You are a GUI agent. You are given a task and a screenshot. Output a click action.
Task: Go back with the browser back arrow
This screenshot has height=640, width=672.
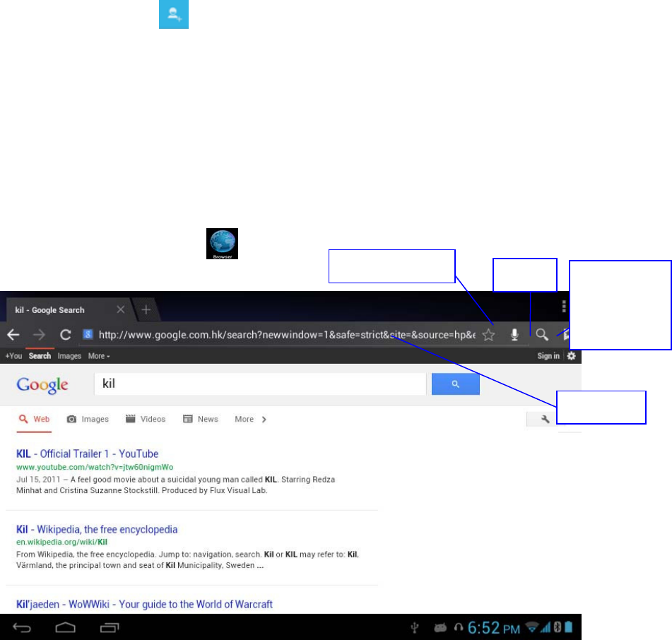tap(13, 335)
